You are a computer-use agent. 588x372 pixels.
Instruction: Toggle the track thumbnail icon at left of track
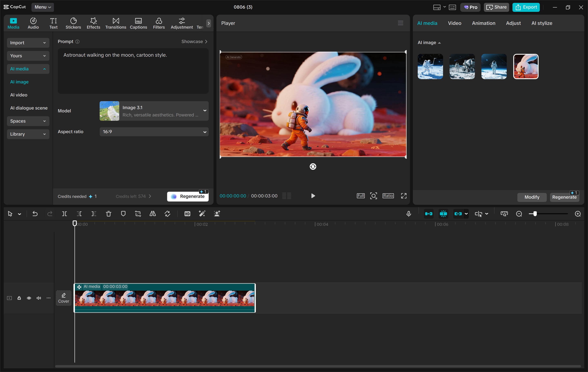coord(9,298)
